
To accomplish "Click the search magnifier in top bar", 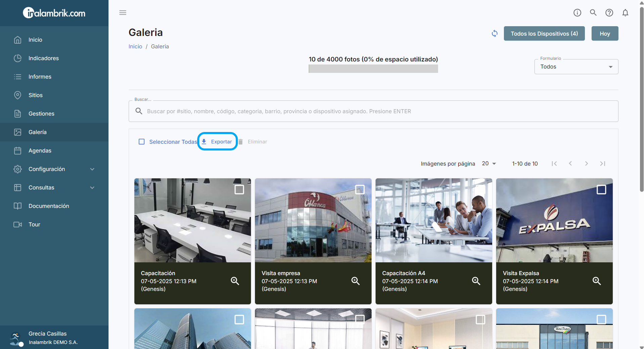I will click(593, 13).
